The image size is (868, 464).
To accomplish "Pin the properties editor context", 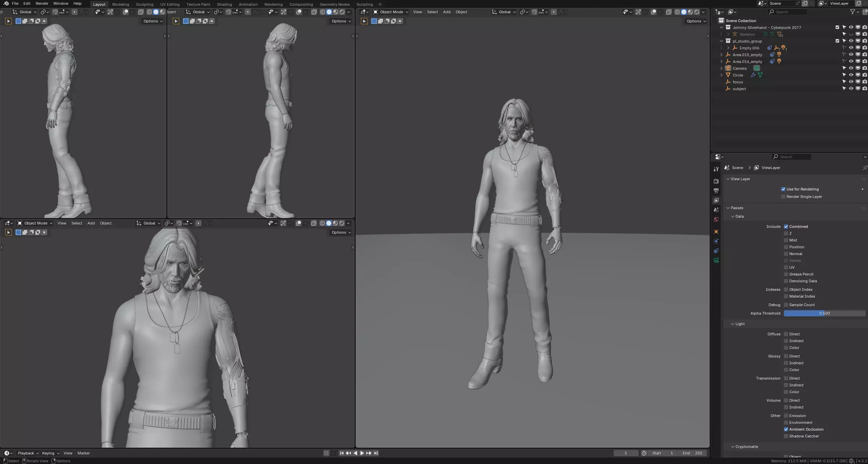I will pyautogui.click(x=865, y=168).
